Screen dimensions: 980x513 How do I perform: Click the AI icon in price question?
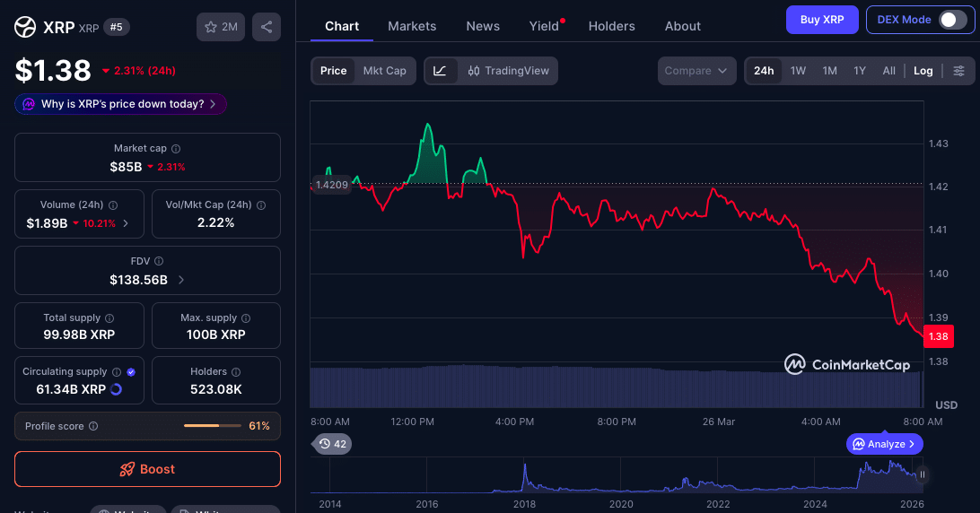pyautogui.click(x=29, y=104)
